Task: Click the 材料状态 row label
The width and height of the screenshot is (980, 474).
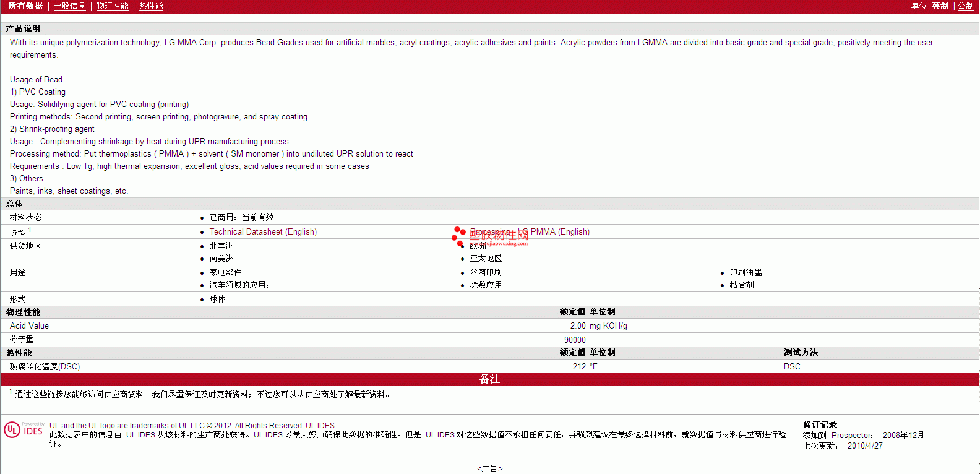Action: (26, 218)
